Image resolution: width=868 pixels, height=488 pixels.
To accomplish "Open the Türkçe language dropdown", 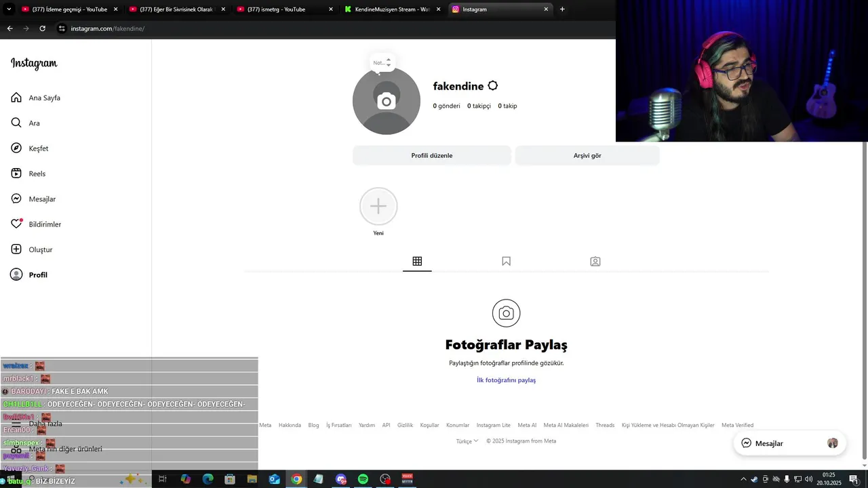I will point(467,441).
